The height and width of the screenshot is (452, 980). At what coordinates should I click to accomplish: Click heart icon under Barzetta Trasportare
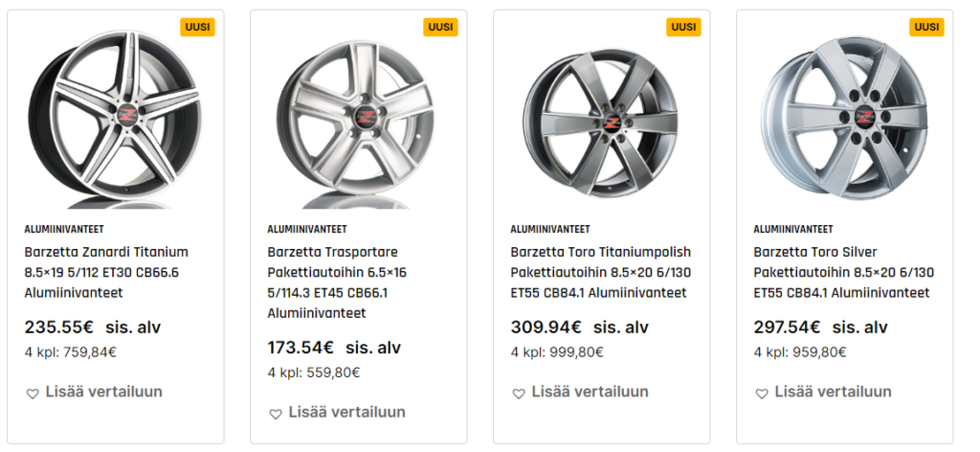(275, 414)
